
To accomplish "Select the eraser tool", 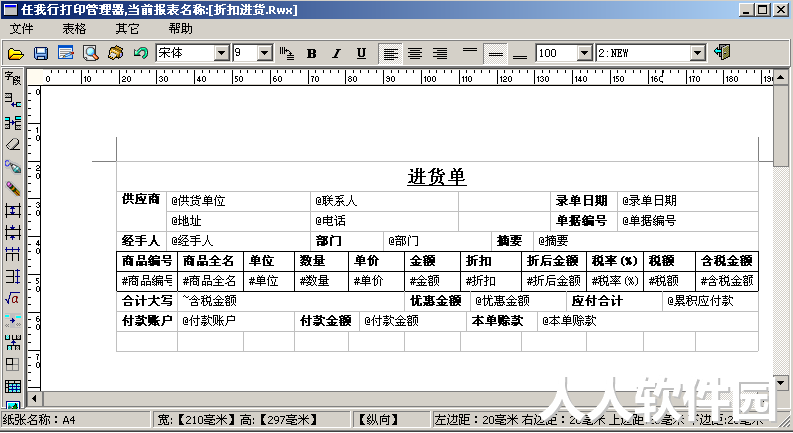I will (13, 144).
